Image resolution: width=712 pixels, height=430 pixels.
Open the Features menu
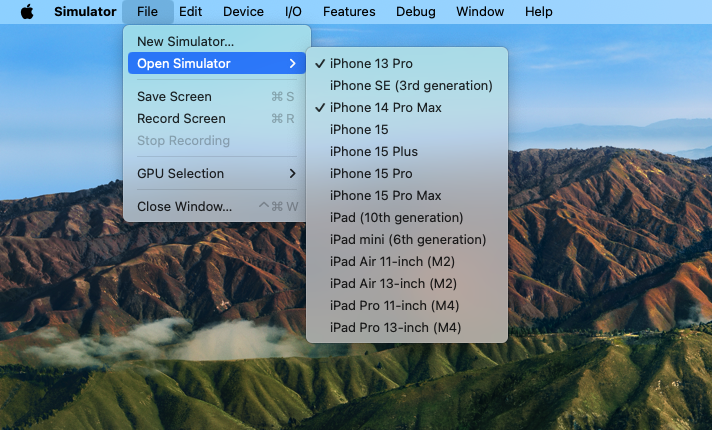point(349,12)
